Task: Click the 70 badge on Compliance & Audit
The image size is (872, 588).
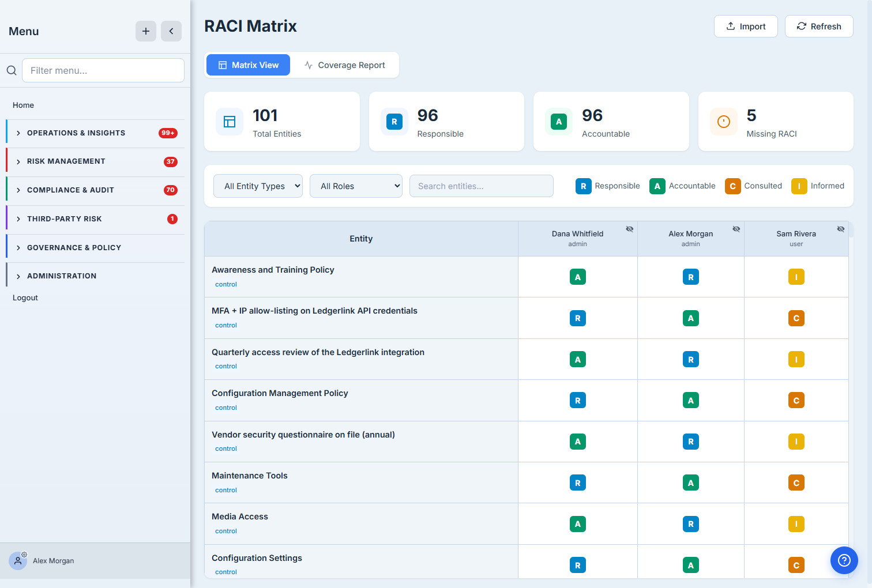Action: point(170,190)
